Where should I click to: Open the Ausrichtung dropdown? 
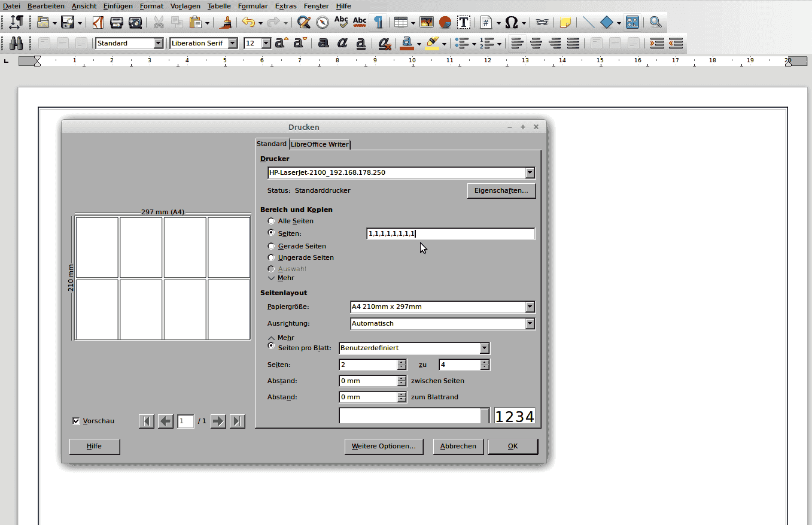pyautogui.click(x=530, y=323)
